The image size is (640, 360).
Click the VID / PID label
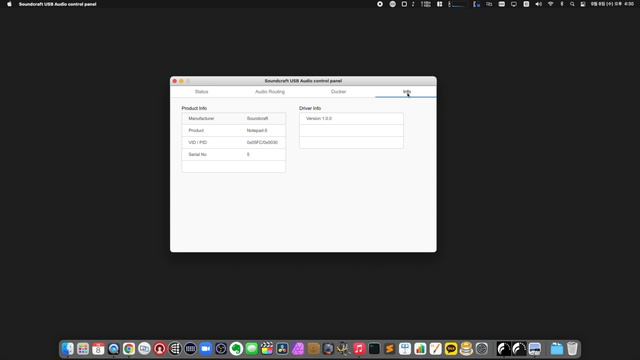(x=198, y=142)
